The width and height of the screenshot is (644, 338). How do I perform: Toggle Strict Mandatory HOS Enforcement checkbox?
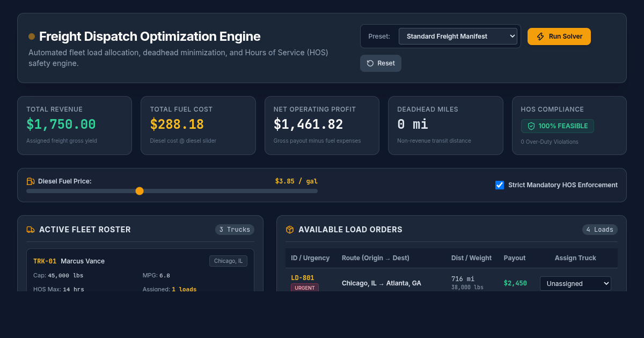500,185
